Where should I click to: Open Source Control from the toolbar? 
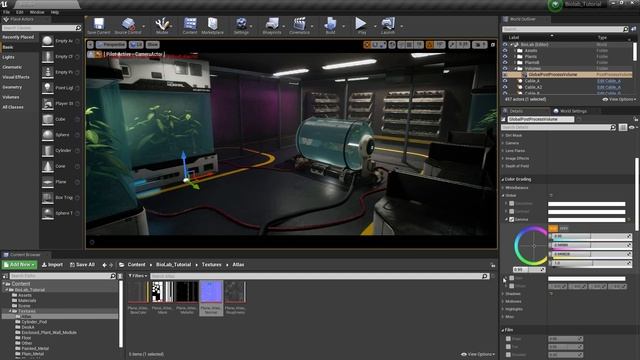[x=128, y=24]
